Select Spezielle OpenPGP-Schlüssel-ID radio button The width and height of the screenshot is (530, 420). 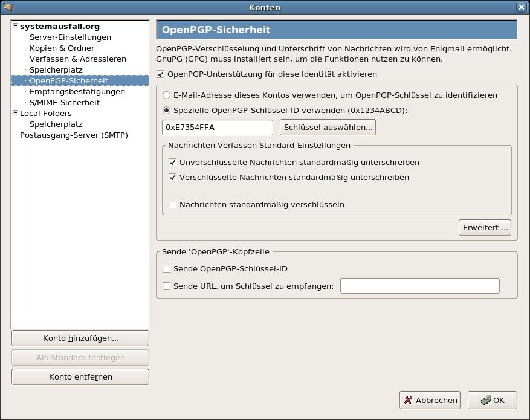click(166, 111)
